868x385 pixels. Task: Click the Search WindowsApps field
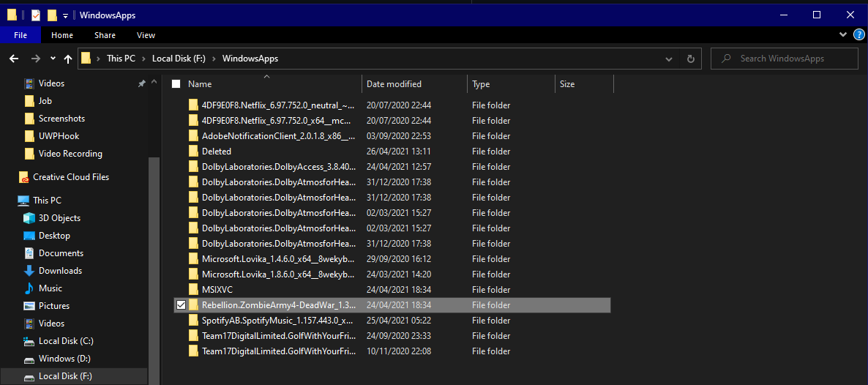(785, 58)
